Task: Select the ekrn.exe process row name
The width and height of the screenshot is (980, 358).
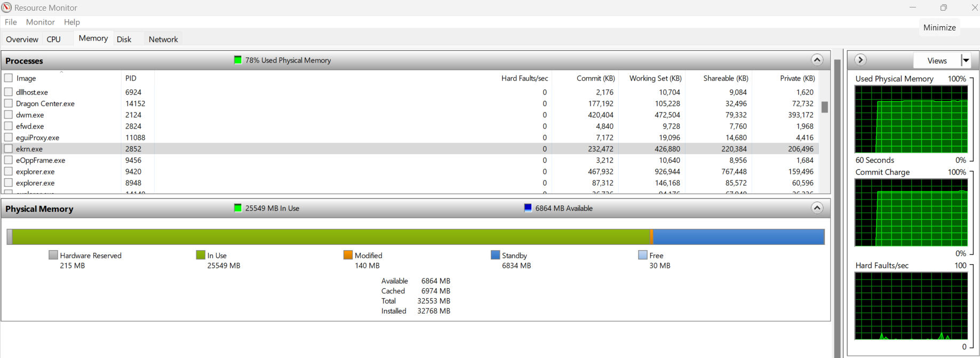Action: pyautogui.click(x=29, y=149)
